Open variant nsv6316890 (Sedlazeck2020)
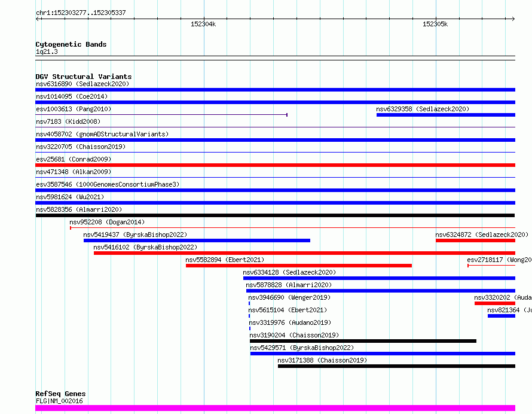Image resolution: width=532 pixels, height=414 pixels. coord(82,84)
